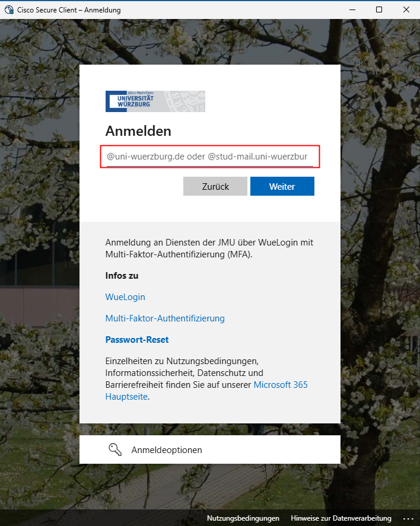Follow the Microsoft 365 Hauptseite link

point(281,385)
